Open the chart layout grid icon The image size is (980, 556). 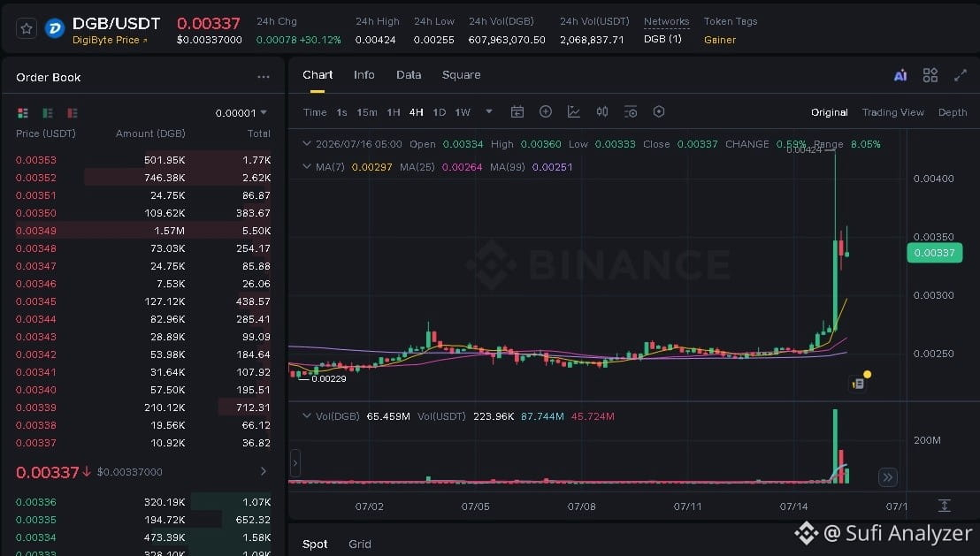tap(930, 76)
